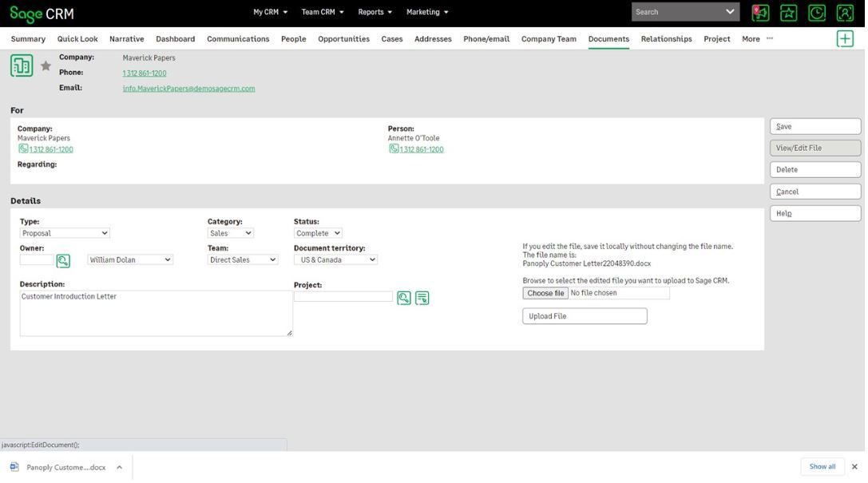This screenshot has width=868, height=483.
Task: Click the phone number link under Company in For
Action: coord(51,149)
